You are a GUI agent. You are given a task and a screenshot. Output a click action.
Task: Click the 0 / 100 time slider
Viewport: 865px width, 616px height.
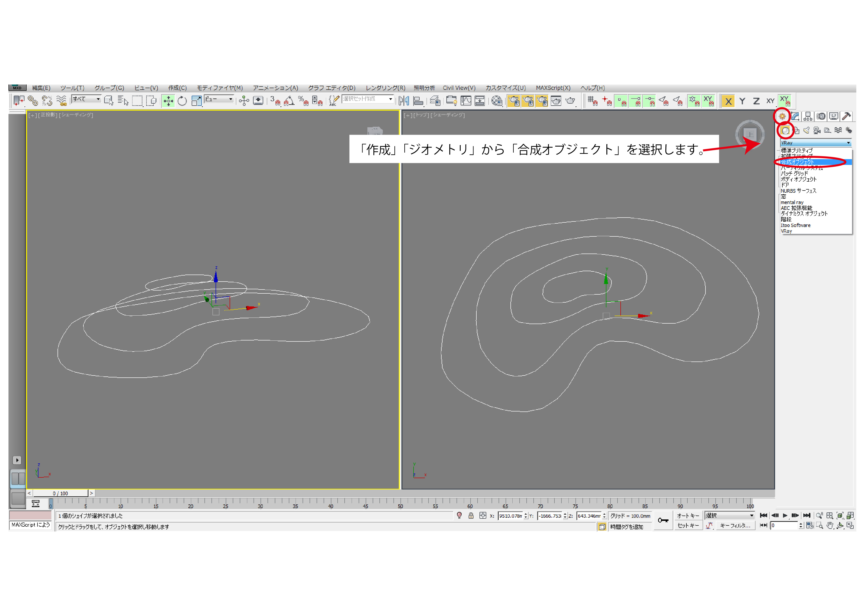coord(61,494)
